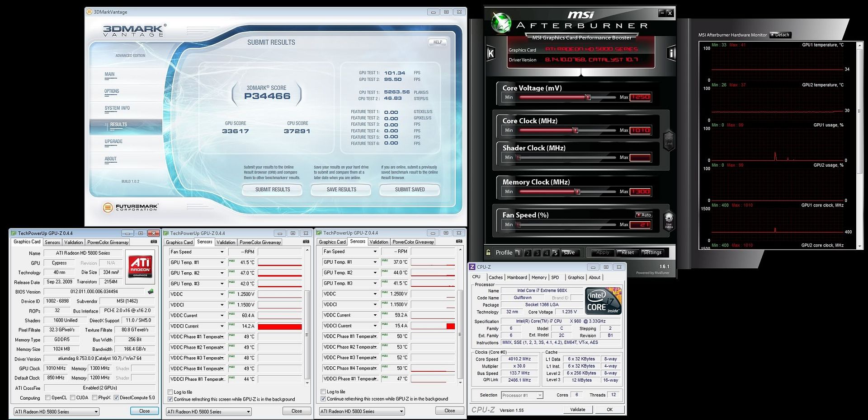Click ATI Radeon logo in GPU-Z
This screenshot has height=420, width=868.
(x=140, y=266)
